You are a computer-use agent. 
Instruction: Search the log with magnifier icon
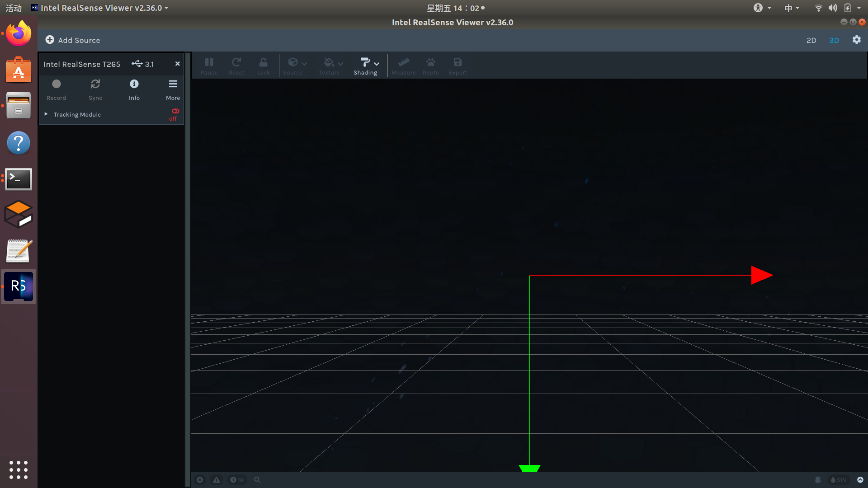[257, 480]
